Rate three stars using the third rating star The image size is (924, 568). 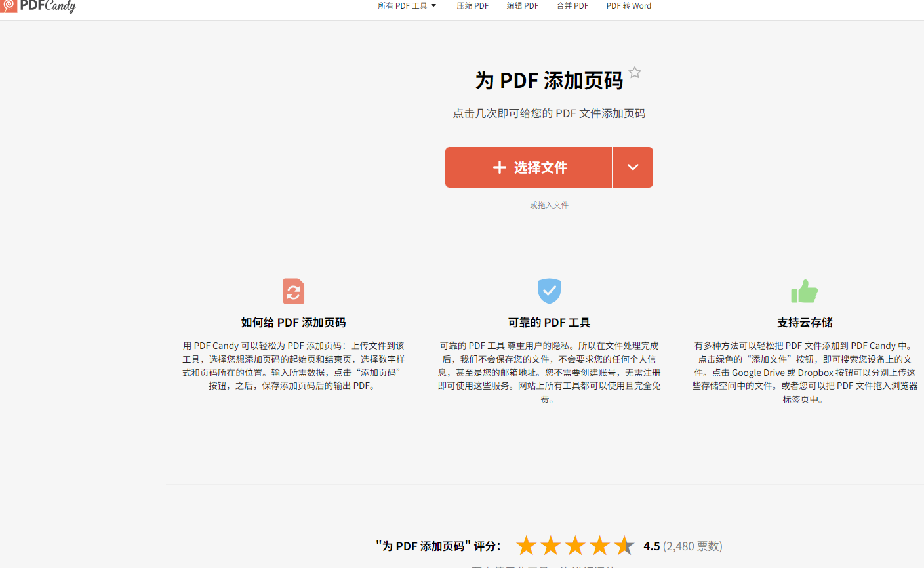tap(575, 546)
